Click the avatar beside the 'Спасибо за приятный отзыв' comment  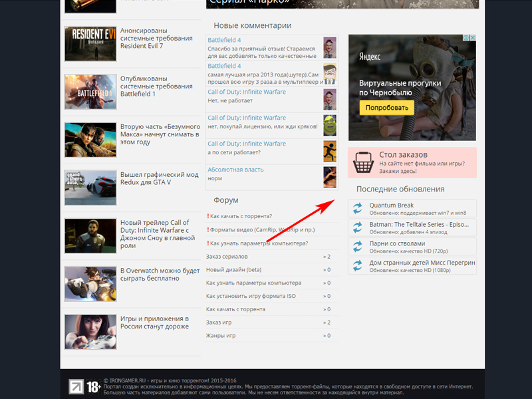pyautogui.click(x=330, y=48)
